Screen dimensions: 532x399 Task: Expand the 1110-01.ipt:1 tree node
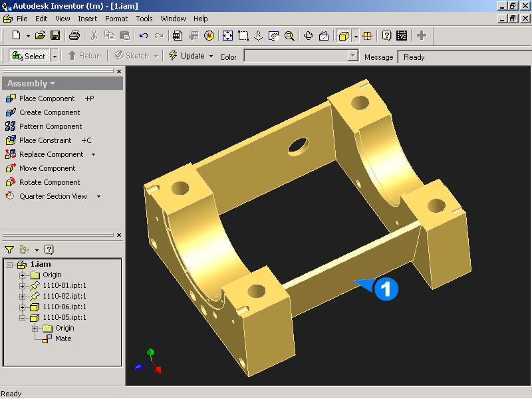[22, 286]
